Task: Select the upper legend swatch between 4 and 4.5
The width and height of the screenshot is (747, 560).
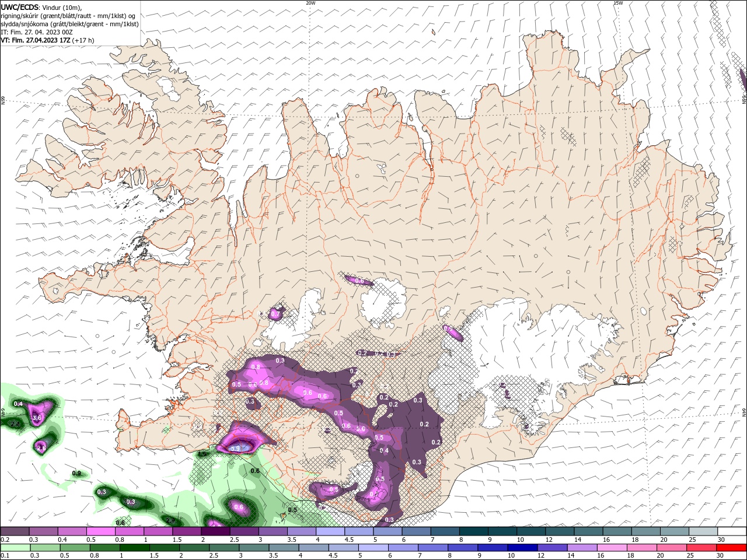Action: point(331,531)
